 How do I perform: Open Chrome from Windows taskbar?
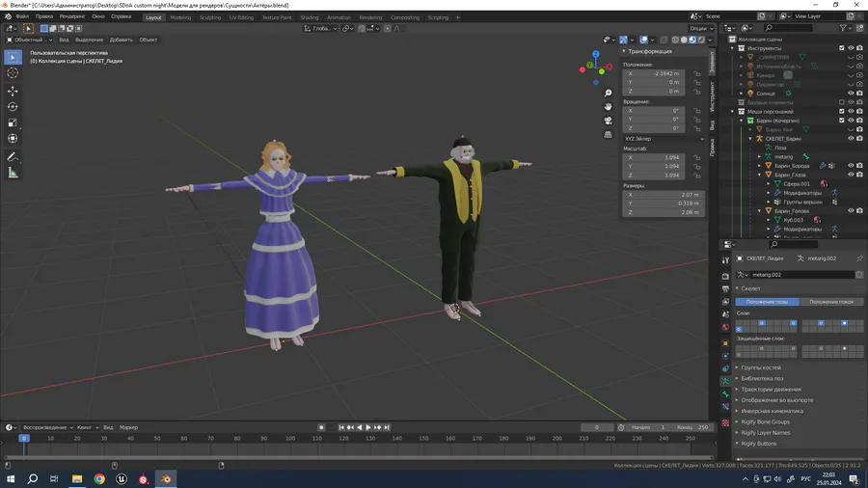pyautogui.click(x=99, y=478)
